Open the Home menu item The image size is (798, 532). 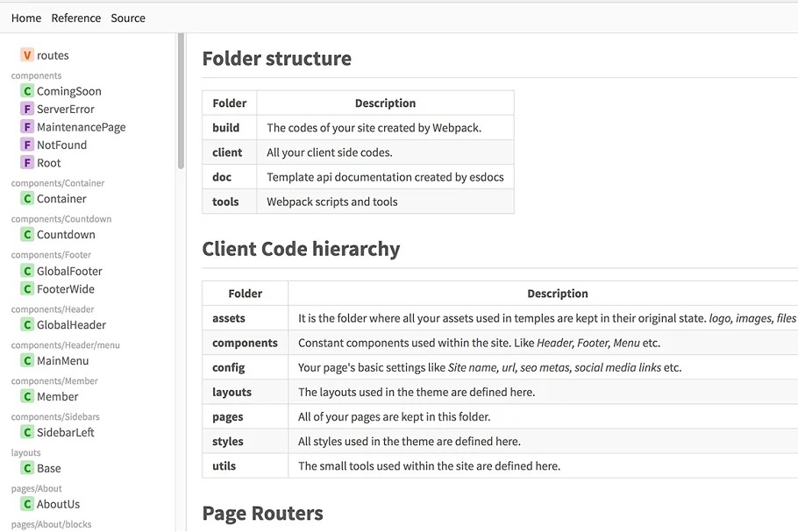26,18
